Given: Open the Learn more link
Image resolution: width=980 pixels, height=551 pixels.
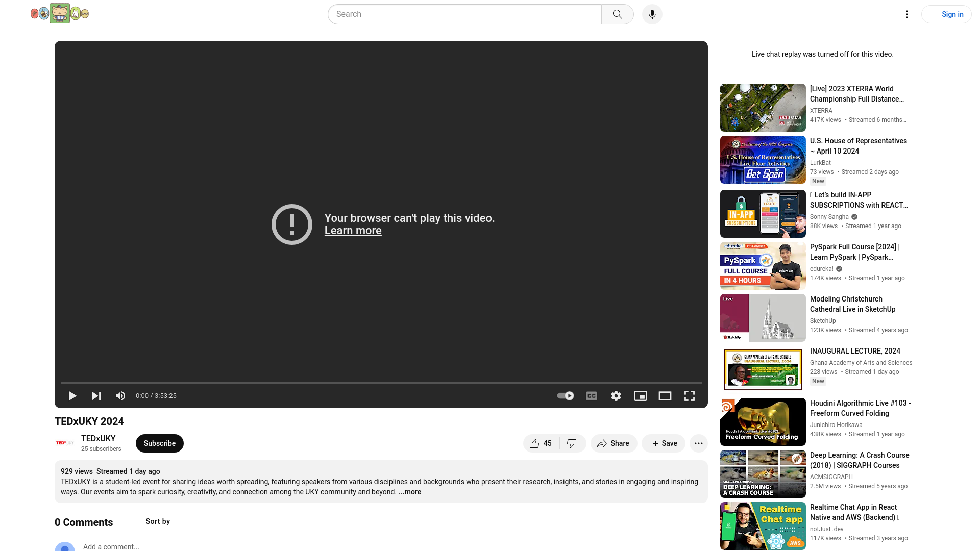Looking at the screenshot, I should tap(353, 231).
